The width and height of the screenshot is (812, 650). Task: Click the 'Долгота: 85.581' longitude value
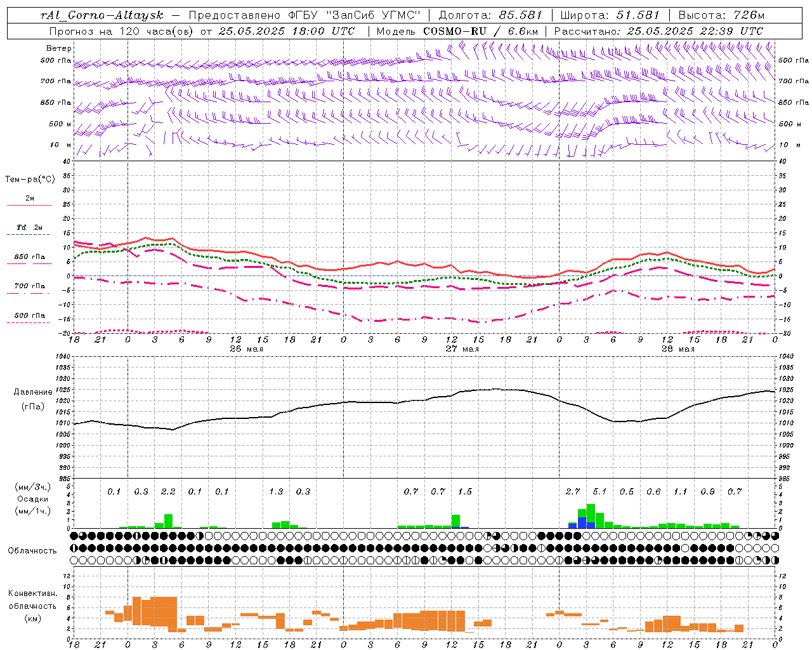[490, 15]
